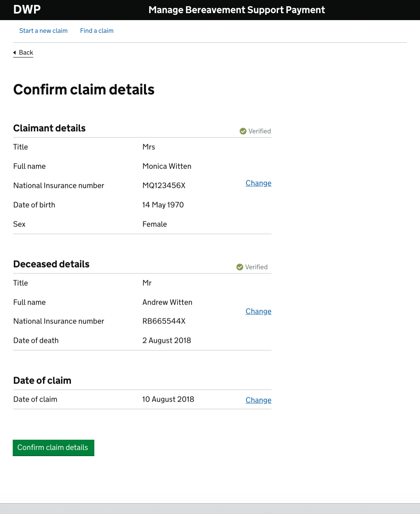Click the Manage Bereavement Support Payment title
The height and width of the screenshot is (514, 420).
[x=237, y=9]
